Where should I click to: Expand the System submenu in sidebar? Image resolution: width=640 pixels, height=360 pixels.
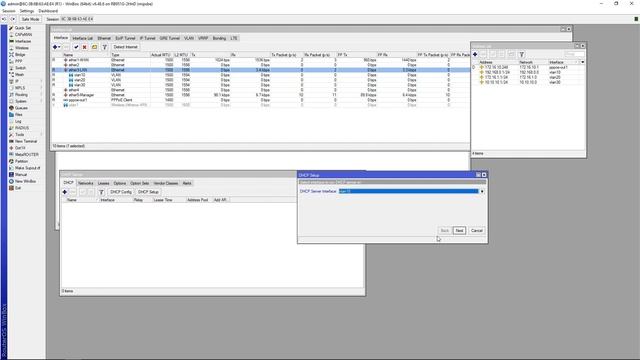(x=20, y=101)
